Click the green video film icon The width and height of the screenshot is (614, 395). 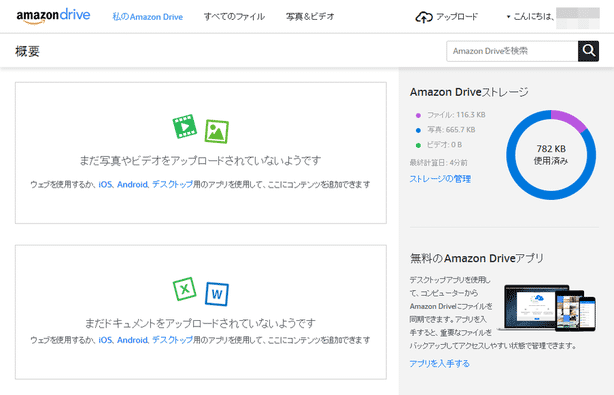pyautogui.click(x=185, y=126)
